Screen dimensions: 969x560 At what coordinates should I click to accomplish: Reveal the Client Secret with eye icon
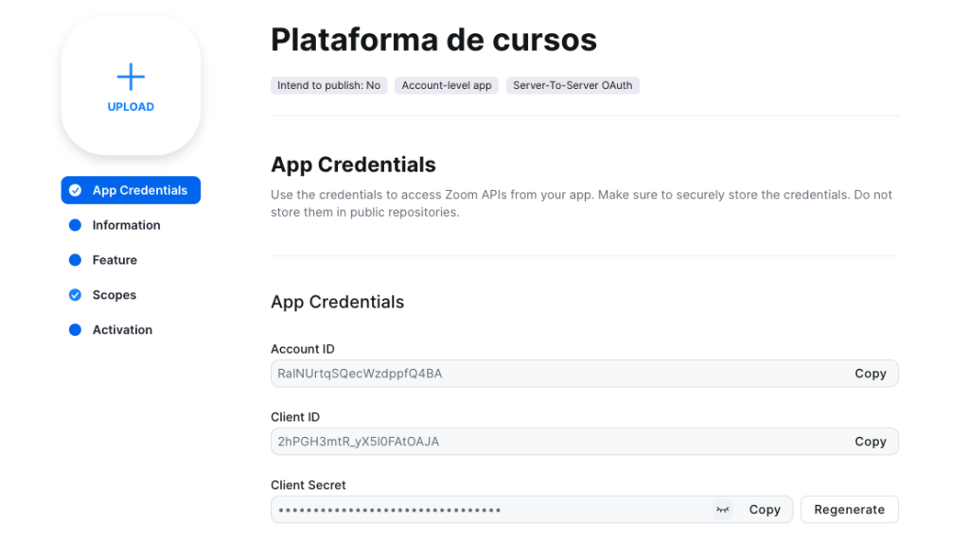(x=723, y=510)
